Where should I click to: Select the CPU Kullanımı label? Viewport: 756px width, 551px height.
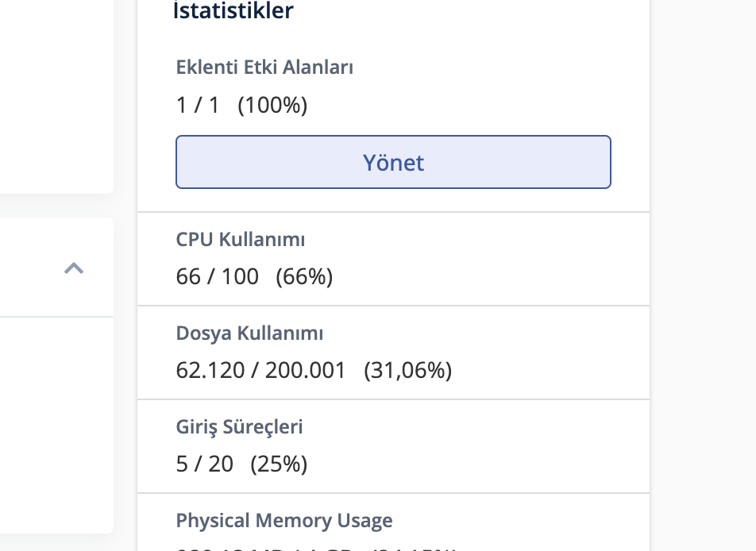pos(241,240)
